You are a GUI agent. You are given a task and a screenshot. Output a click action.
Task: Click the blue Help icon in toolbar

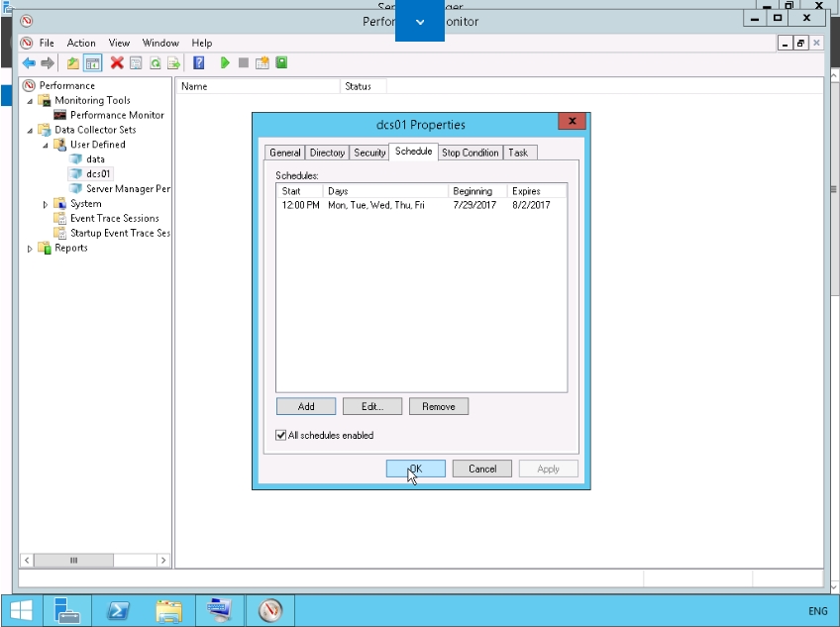[199, 63]
